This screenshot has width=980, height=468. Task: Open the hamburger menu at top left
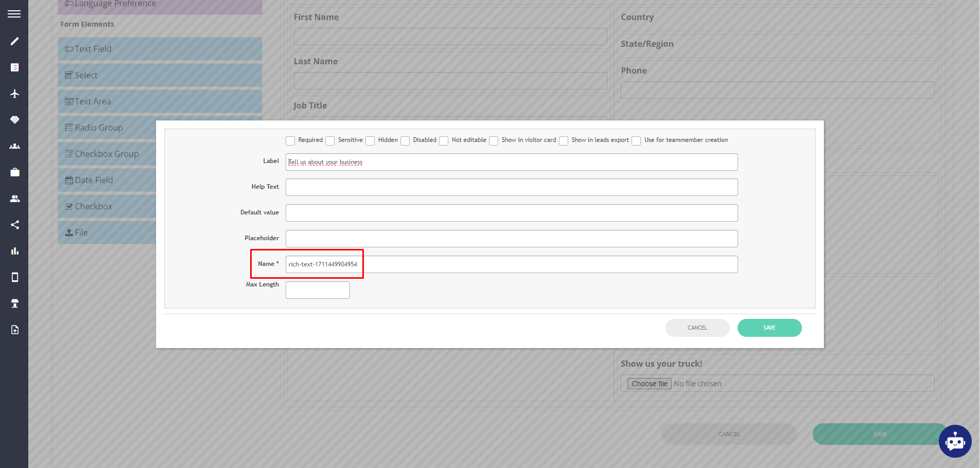point(14,13)
